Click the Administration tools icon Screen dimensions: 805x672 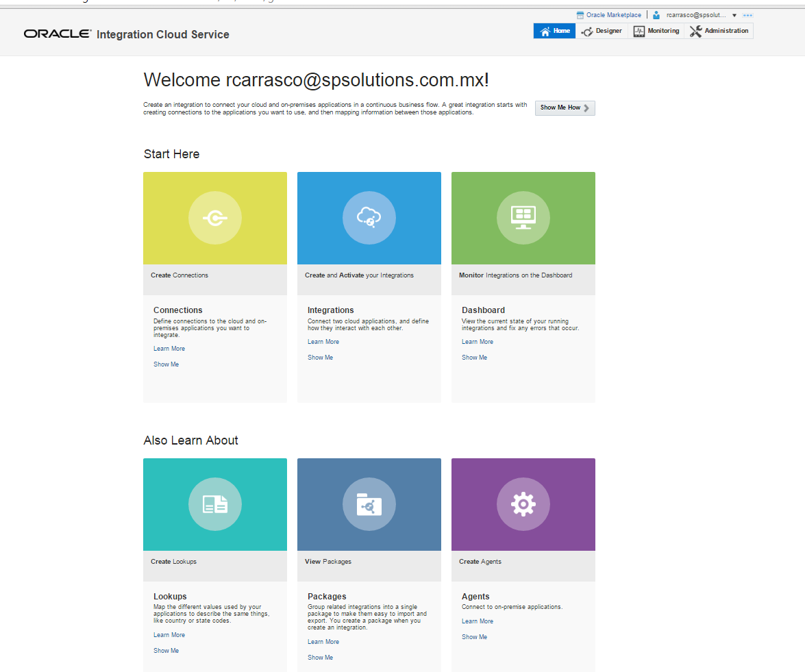click(x=695, y=32)
